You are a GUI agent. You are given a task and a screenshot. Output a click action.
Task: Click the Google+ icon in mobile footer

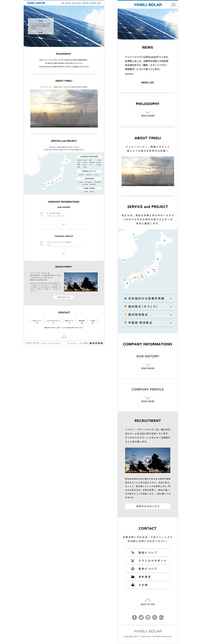tap(155, 617)
